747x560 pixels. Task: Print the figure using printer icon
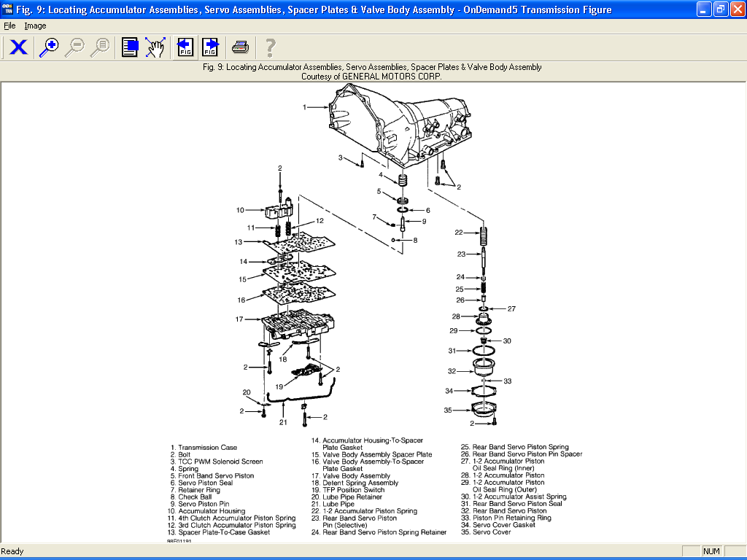point(240,47)
